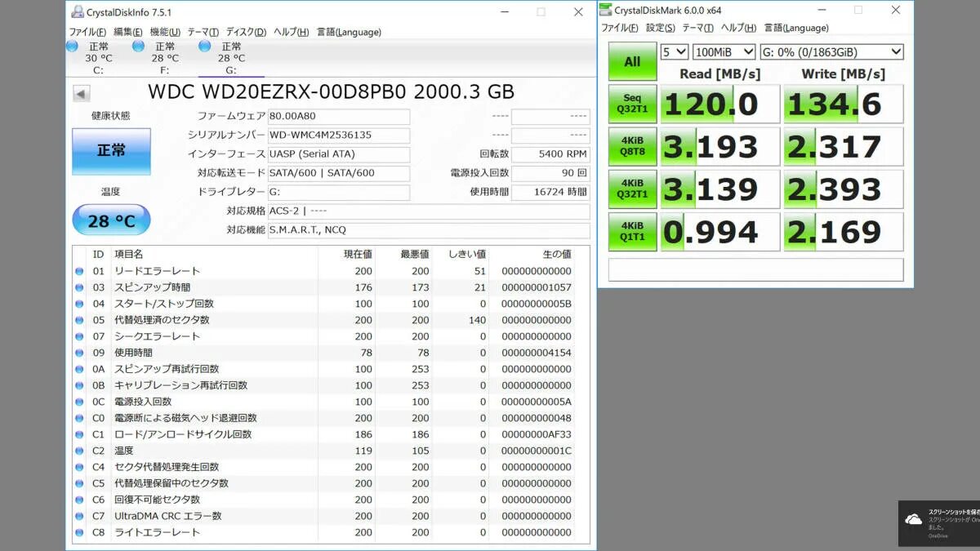Click the ファームウェア field 80.00A80
The height and width of the screenshot is (551, 980).
[338, 117]
